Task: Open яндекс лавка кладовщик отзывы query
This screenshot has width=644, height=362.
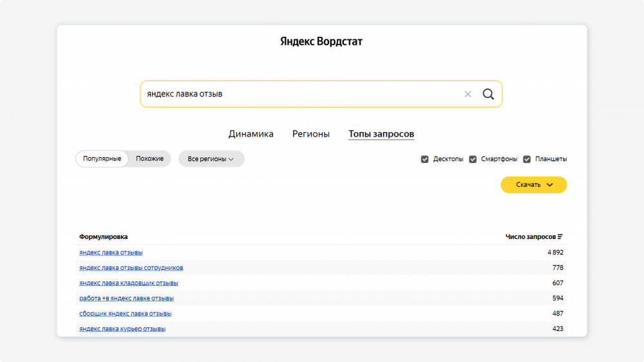Action: tap(128, 283)
